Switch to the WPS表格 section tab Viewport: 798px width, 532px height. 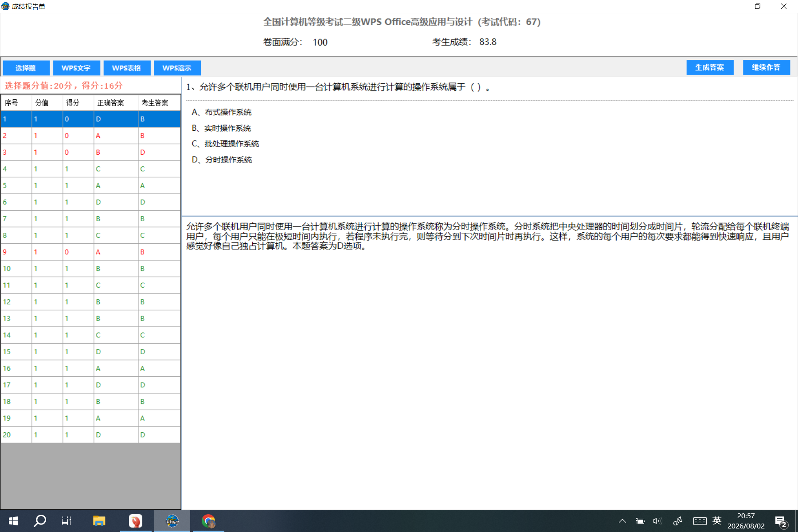(127, 68)
